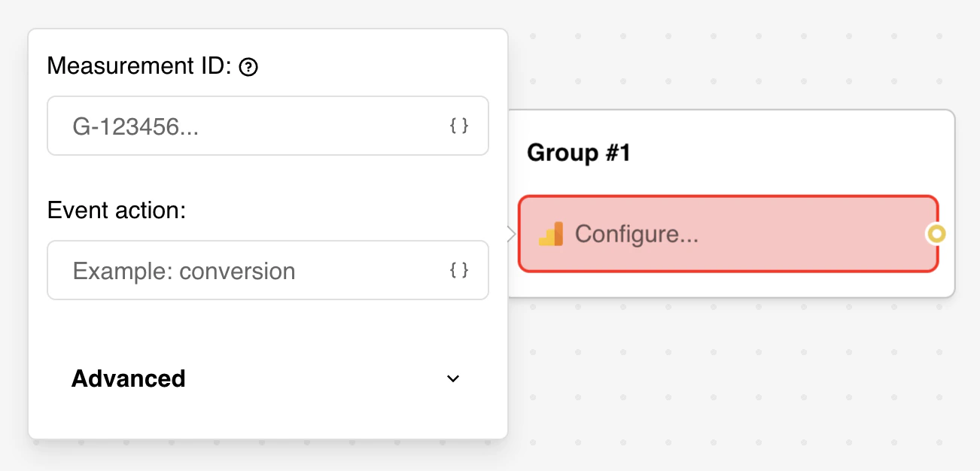980x471 pixels.
Task: Collapse the Advanced options panel
Action: 452,378
